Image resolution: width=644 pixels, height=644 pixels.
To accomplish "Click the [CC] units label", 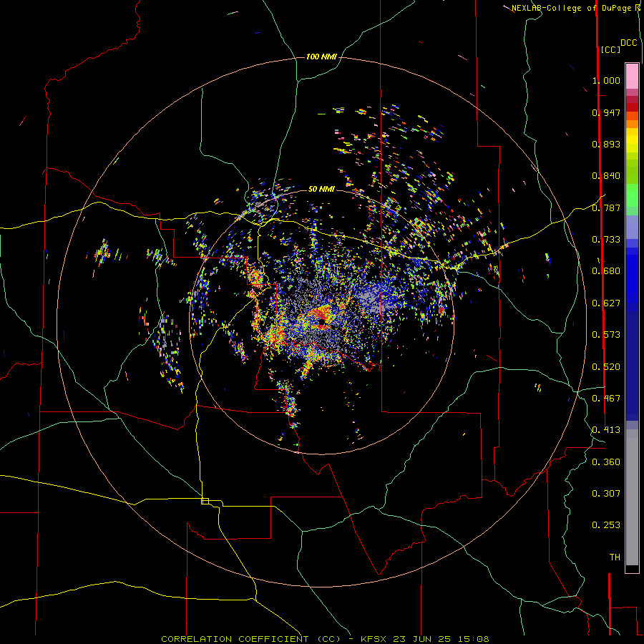I will [x=610, y=49].
